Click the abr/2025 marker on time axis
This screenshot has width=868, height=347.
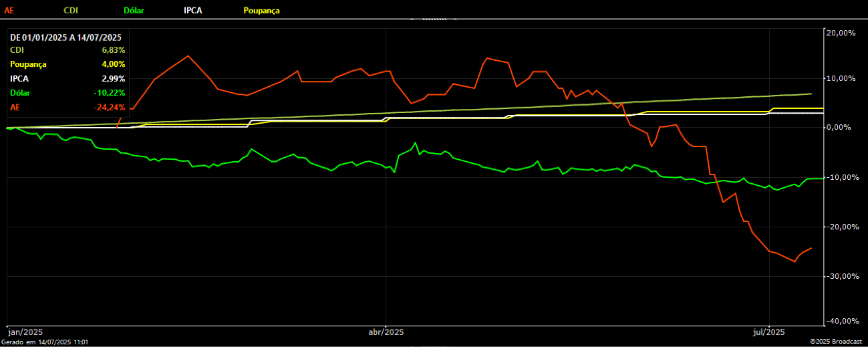[386, 332]
